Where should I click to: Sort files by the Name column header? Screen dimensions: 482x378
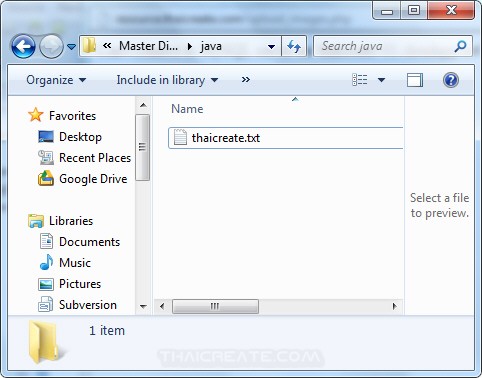(187, 109)
